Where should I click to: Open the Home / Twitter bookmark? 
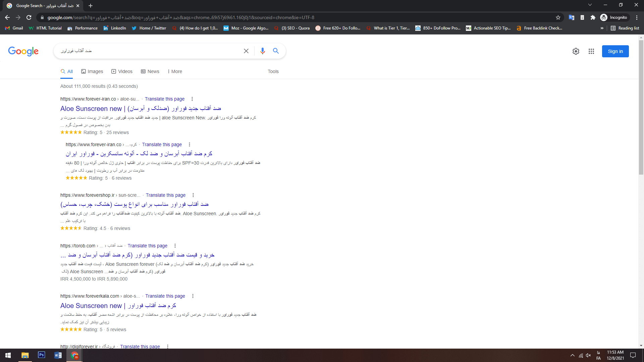coord(149,28)
